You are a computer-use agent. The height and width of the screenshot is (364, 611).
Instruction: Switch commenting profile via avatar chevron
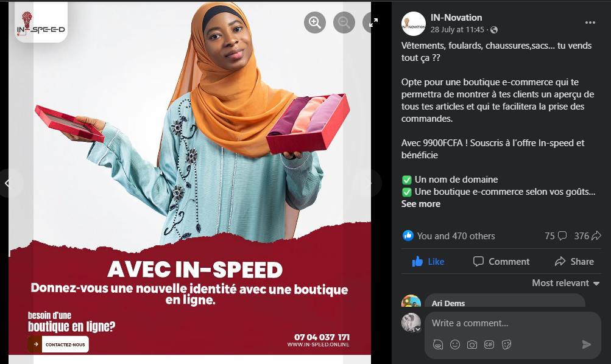[418, 329]
